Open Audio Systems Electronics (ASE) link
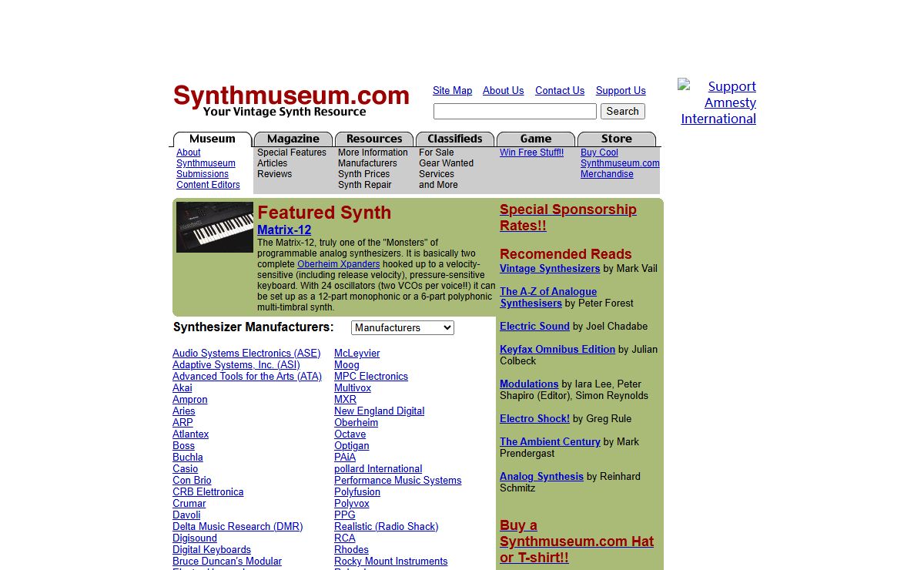924x570 pixels. (x=246, y=354)
